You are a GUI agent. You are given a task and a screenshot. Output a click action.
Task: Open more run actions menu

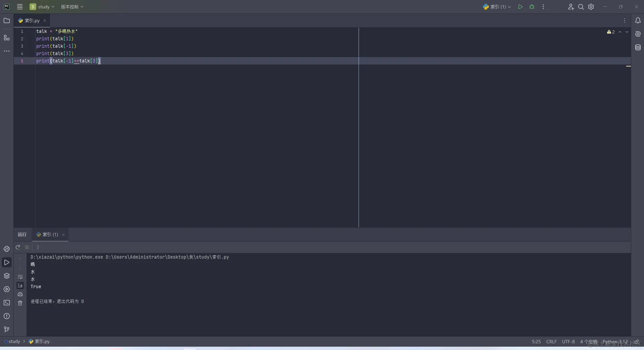click(x=543, y=7)
